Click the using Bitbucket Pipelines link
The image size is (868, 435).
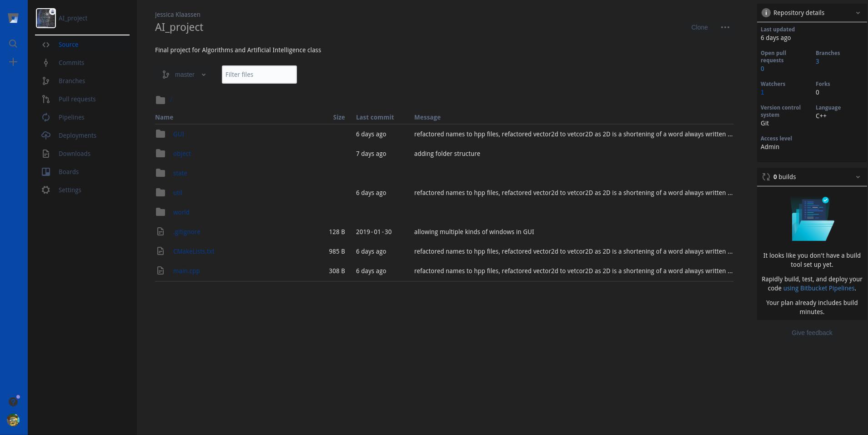[x=818, y=288]
